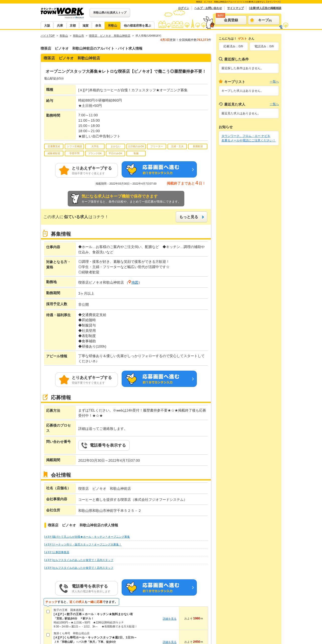Select the 滋賀 region tab
Screen dimensions: 322x644
(86, 26)
